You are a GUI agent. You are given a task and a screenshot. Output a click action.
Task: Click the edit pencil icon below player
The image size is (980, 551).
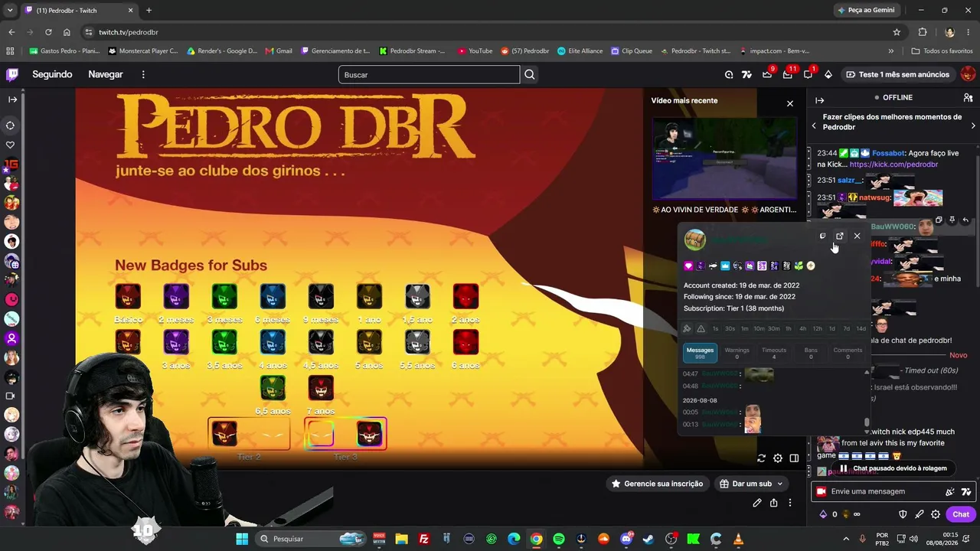(757, 503)
